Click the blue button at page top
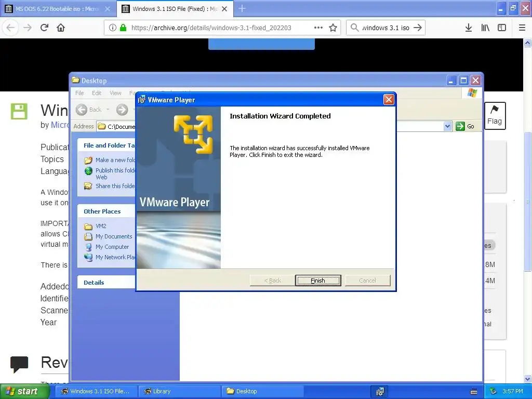 coord(261,44)
